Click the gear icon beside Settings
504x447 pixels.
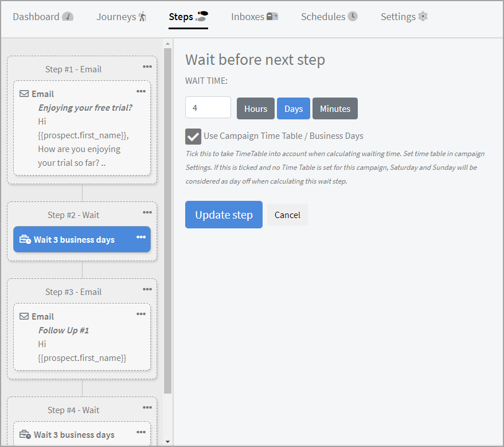coord(423,16)
